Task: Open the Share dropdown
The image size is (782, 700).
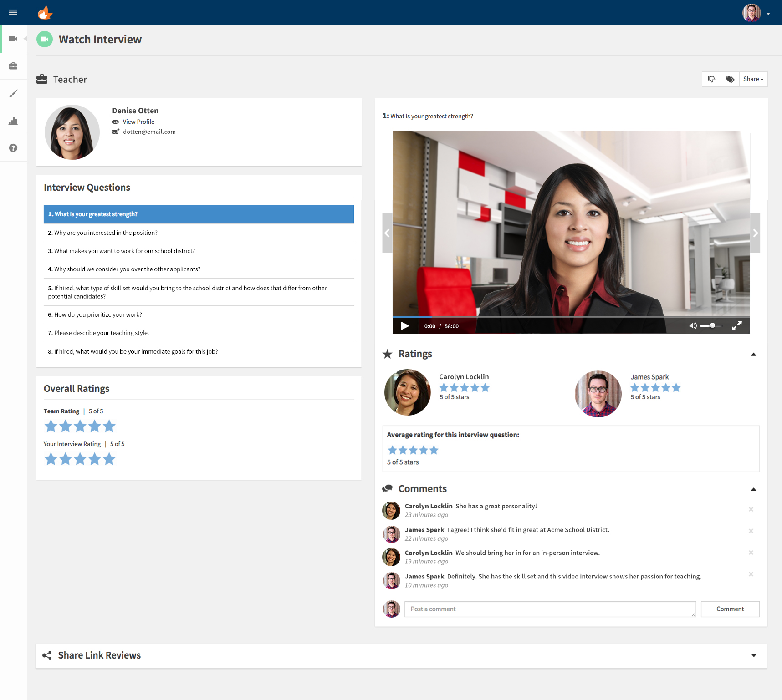Action: pyautogui.click(x=753, y=79)
